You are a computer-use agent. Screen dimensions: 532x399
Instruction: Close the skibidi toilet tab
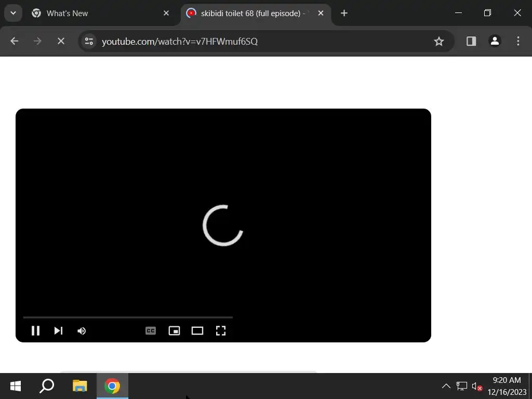[x=321, y=13]
